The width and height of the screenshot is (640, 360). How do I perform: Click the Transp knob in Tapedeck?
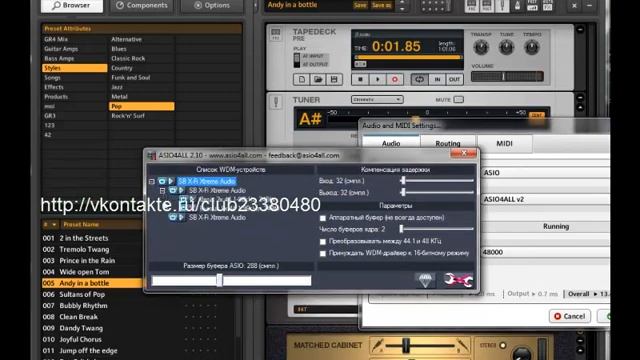[x=481, y=47]
